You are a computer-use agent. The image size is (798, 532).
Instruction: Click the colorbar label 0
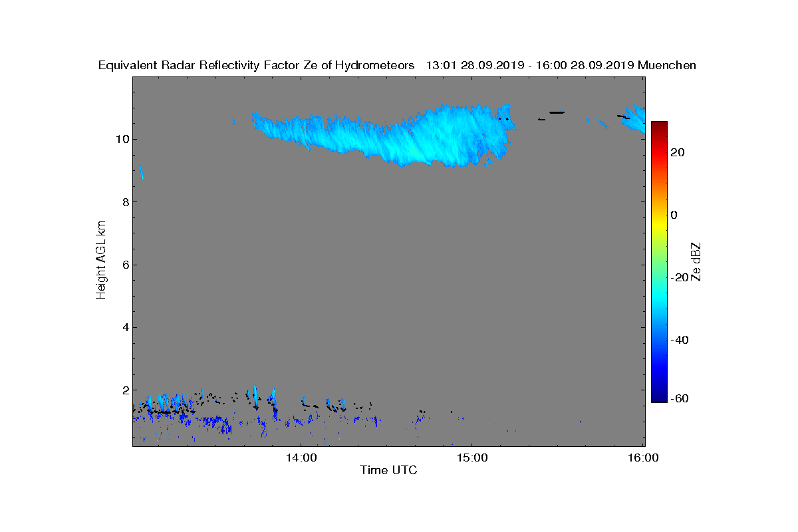[675, 215]
